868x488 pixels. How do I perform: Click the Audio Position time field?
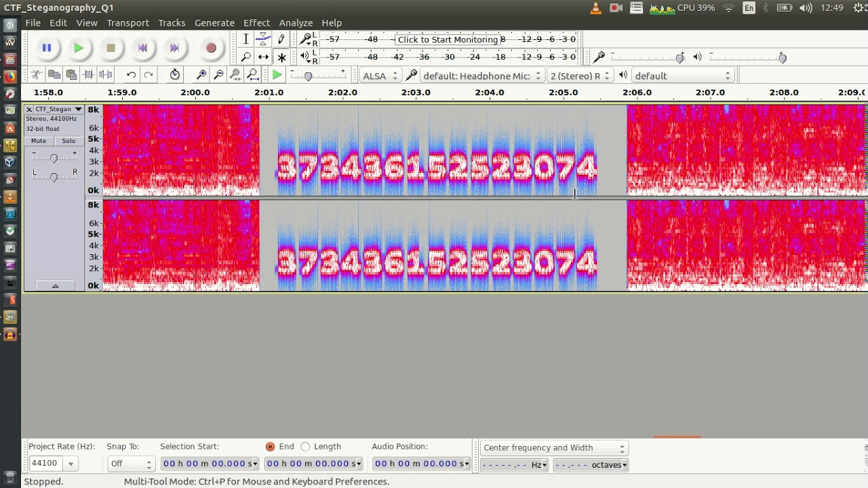click(421, 464)
